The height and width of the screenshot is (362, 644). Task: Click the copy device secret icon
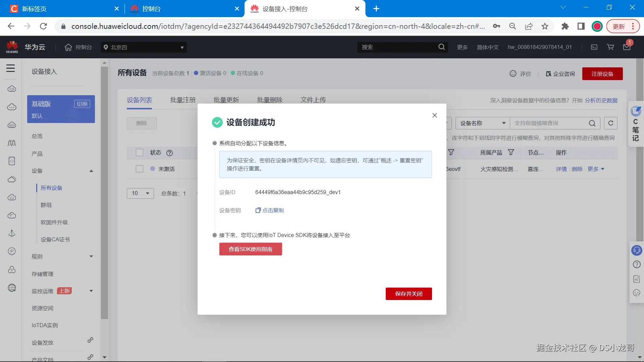click(x=258, y=210)
